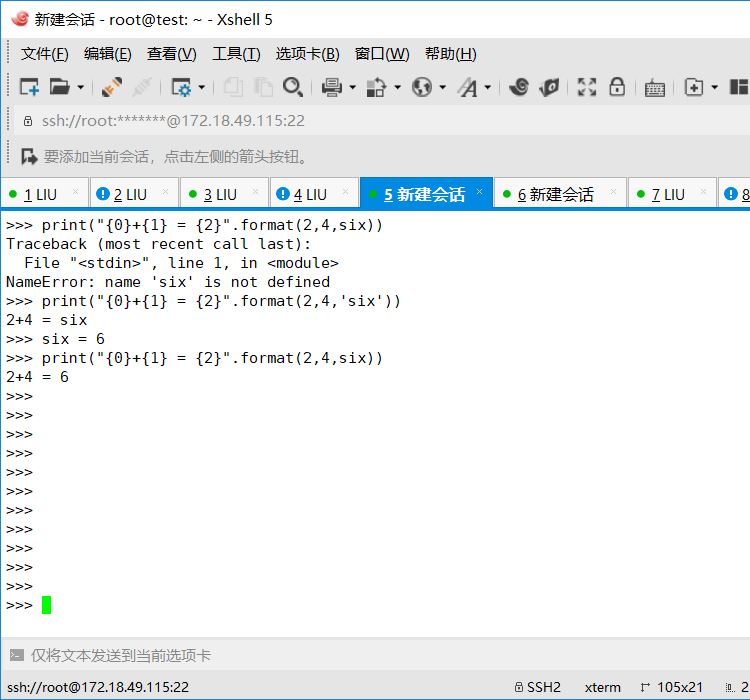Image resolution: width=750 pixels, height=700 pixels.
Task: Click the address bar lock icon
Action: [x=28, y=121]
